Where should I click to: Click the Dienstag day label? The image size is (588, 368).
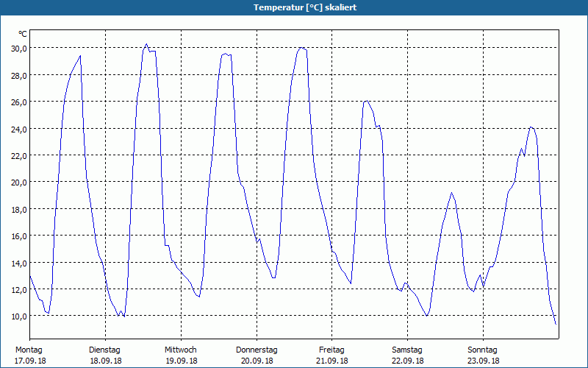click(104, 350)
